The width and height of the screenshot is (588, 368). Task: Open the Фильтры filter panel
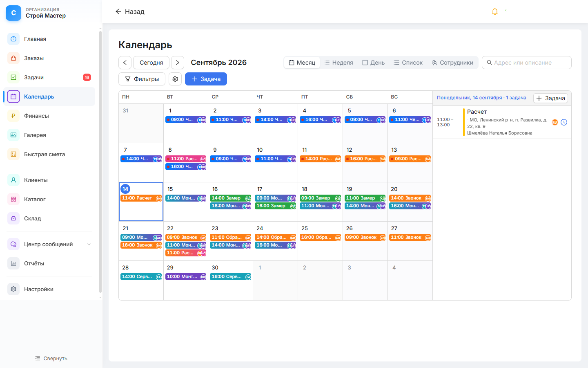pyautogui.click(x=142, y=79)
